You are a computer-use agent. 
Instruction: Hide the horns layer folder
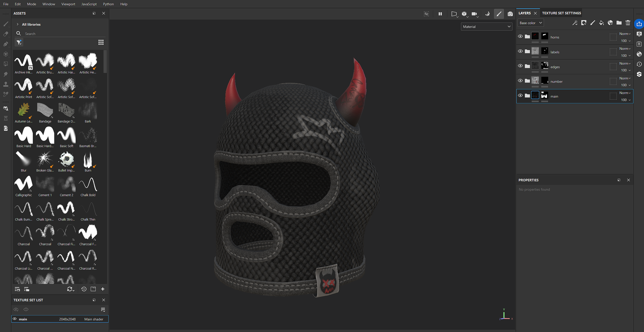click(520, 36)
